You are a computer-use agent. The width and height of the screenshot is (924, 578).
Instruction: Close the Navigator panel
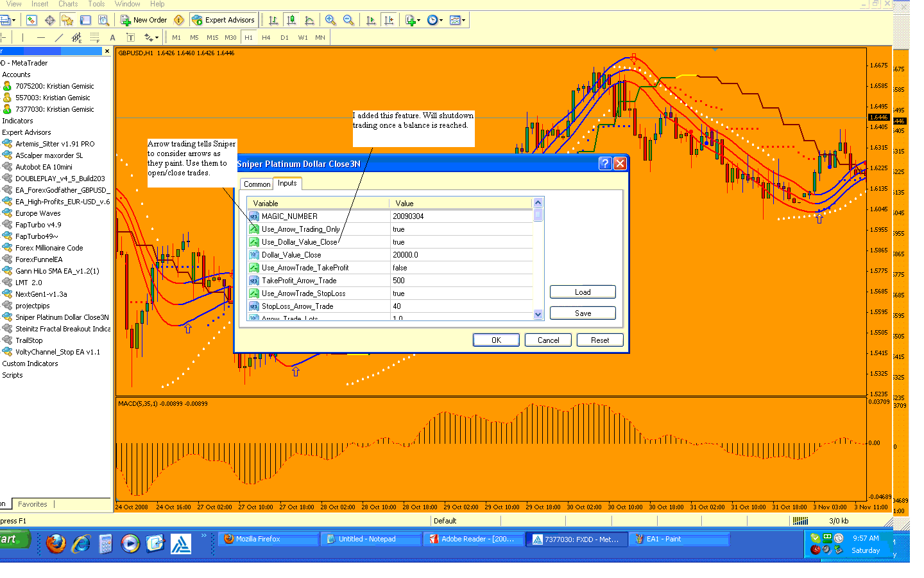coord(107,51)
